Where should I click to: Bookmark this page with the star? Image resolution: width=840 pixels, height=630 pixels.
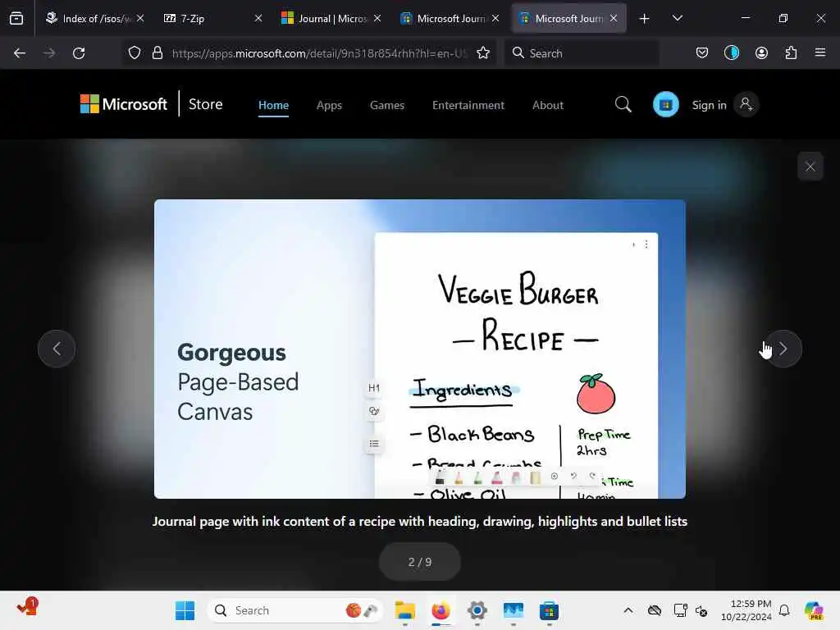pyautogui.click(x=483, y=52)
